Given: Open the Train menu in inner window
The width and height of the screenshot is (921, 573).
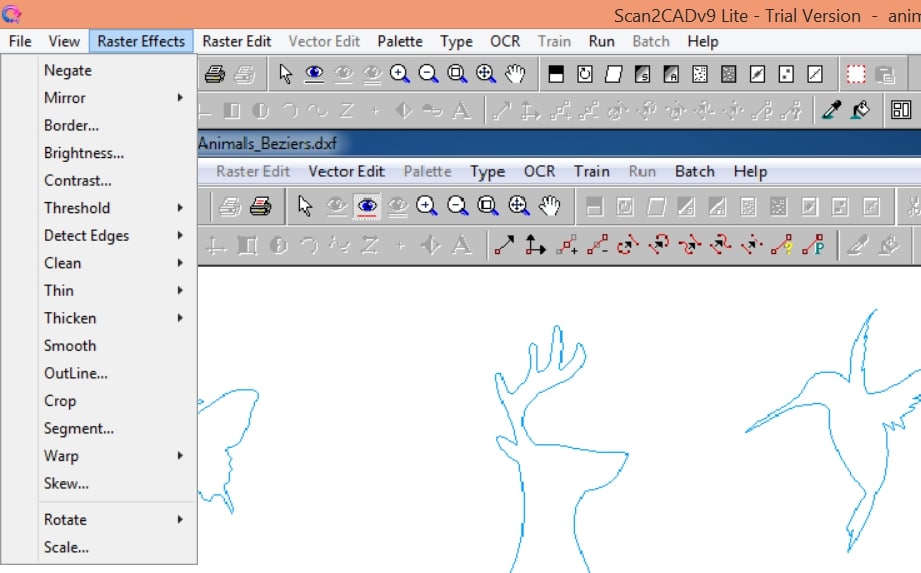Looking at the screenshot, I should tap(591, 171).
